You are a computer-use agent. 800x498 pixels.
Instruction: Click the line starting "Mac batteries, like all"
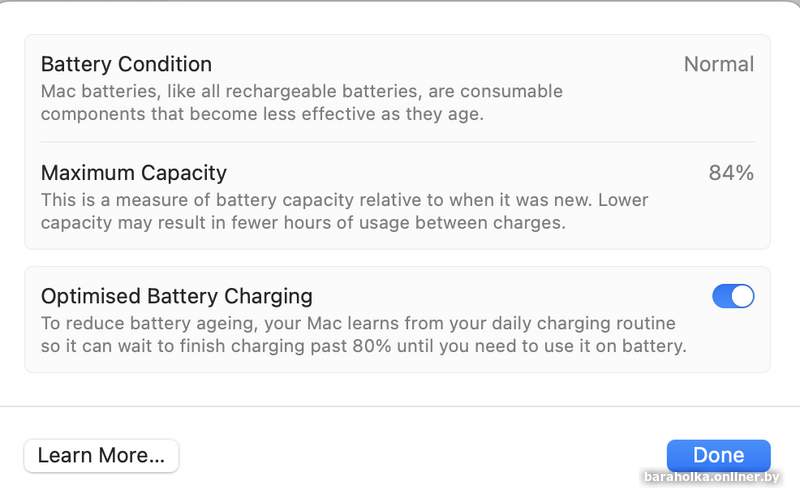[301, 92]
